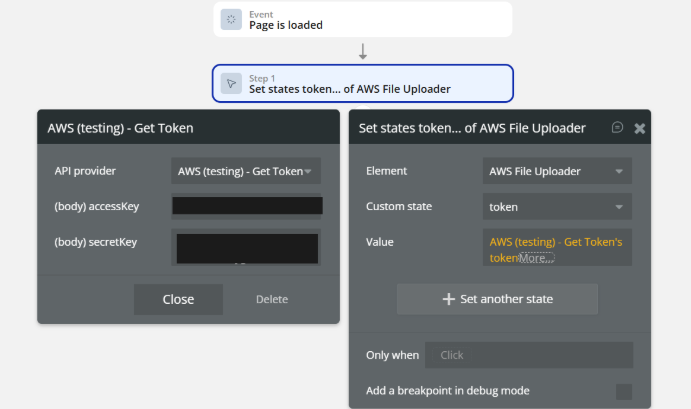This screenshot has height=409, width=691.
Task: Click the plus icon on Set another state
Action: [448, 299]
